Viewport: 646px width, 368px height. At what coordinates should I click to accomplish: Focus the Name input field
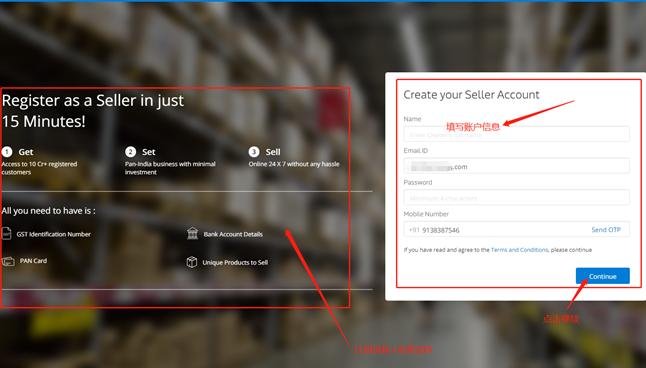point(517,134)
